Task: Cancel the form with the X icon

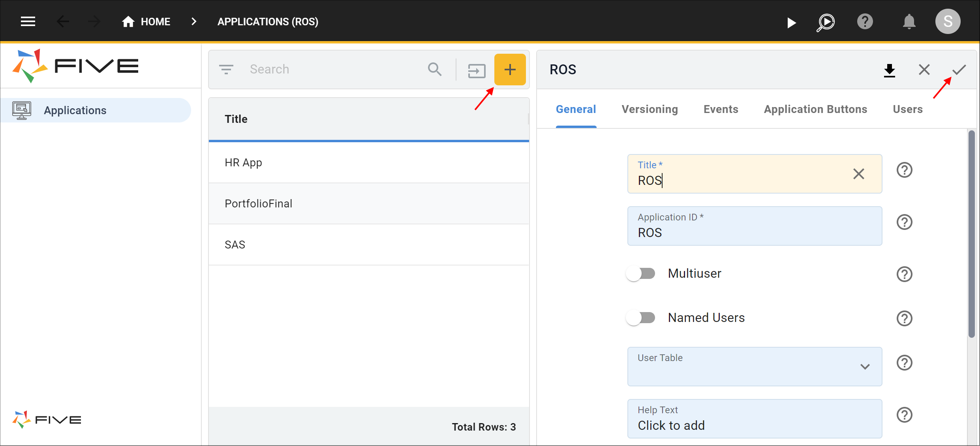Action: [924, 70]
